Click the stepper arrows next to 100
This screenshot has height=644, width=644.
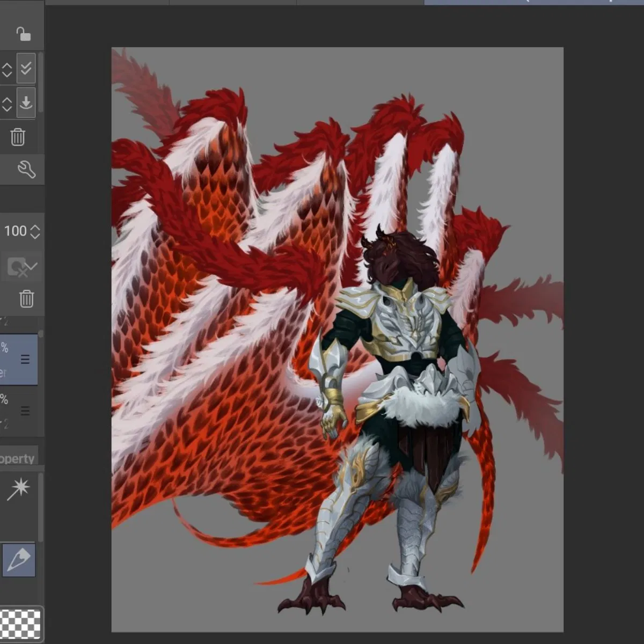point(35,231)
